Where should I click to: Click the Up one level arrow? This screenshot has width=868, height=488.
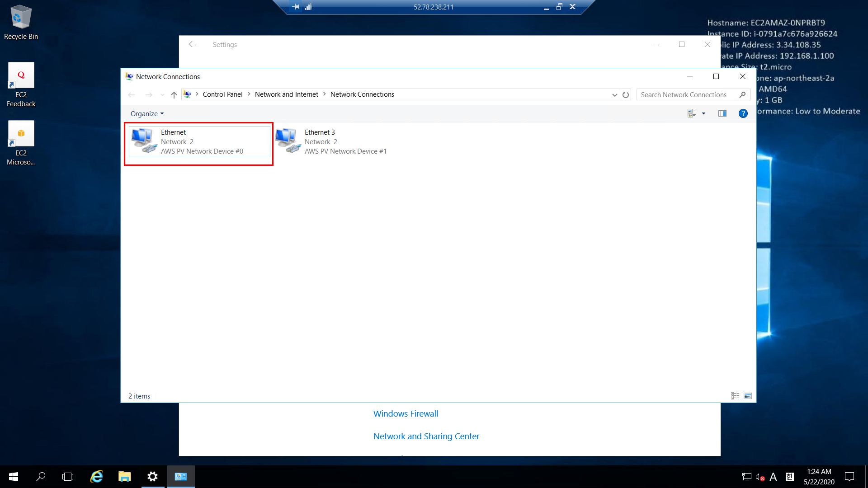coord(174,95)
